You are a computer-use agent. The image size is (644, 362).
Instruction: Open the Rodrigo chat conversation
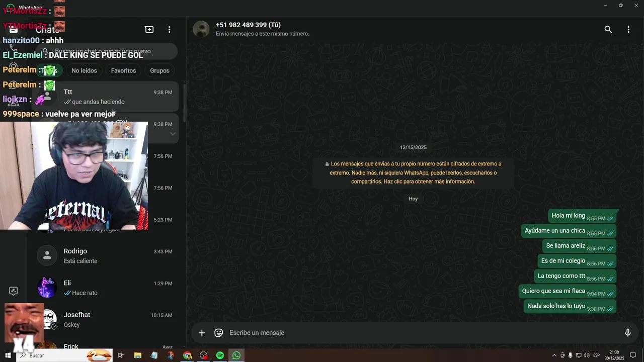(105, 256)
